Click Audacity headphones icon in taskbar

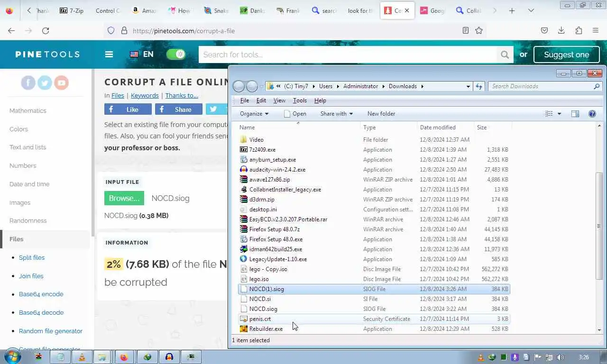click(x=169, y=357)
